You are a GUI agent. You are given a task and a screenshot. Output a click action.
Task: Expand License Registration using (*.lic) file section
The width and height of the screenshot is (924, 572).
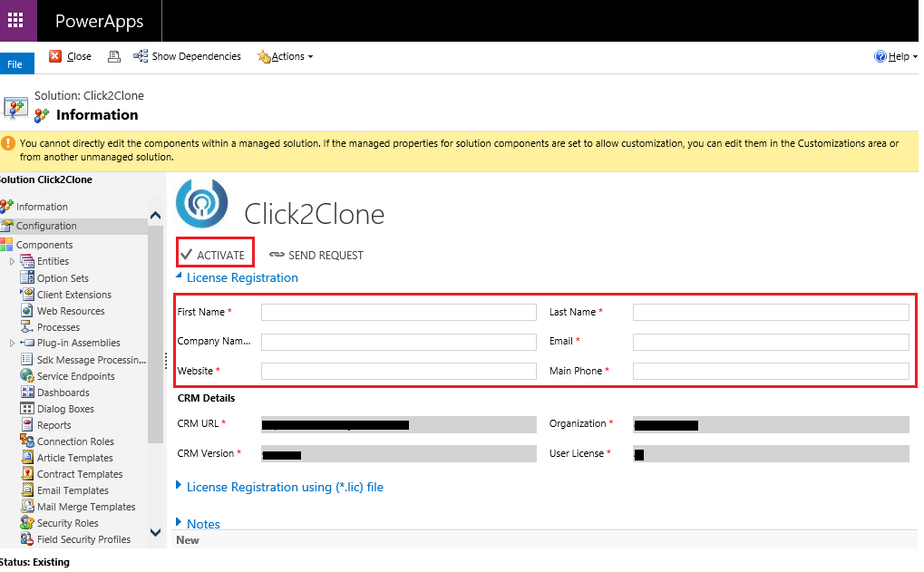[x=179, y=485]
